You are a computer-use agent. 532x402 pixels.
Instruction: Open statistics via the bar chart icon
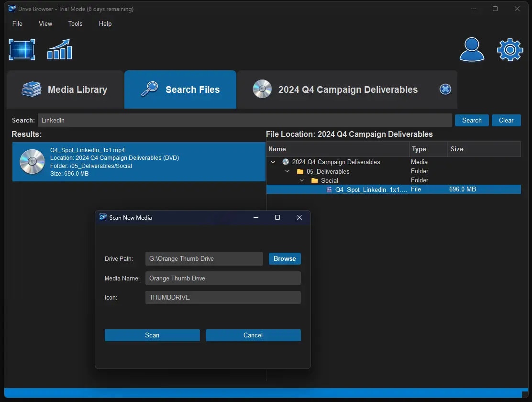point(59,49)
